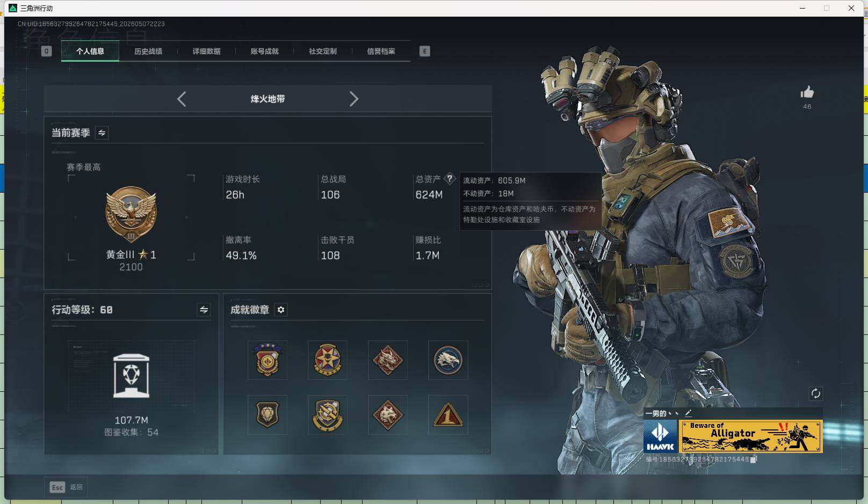Screen dimensions: 868x504
Task: Select the red dragon diamond badge
Action: pos(388,360)
